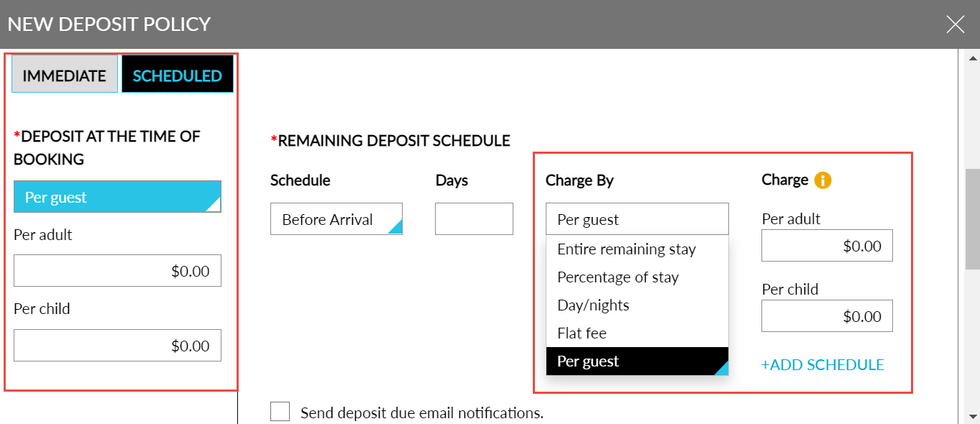Click the Per adult booking deposit amount field
Image resolution: width=980 pixels, height=424 pixels.
point(117,270)
